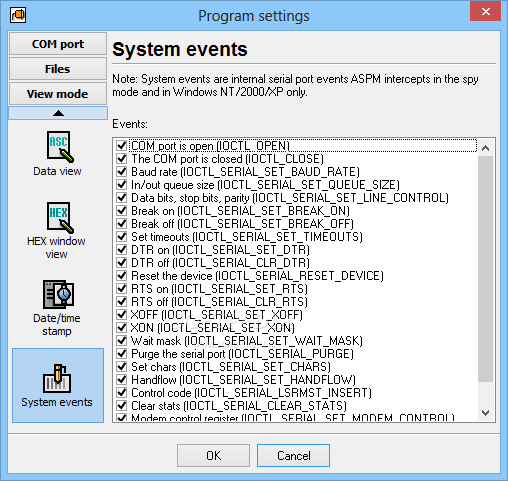Toggle Data bits, stop bits, parity checkbox

click(122, 198)
